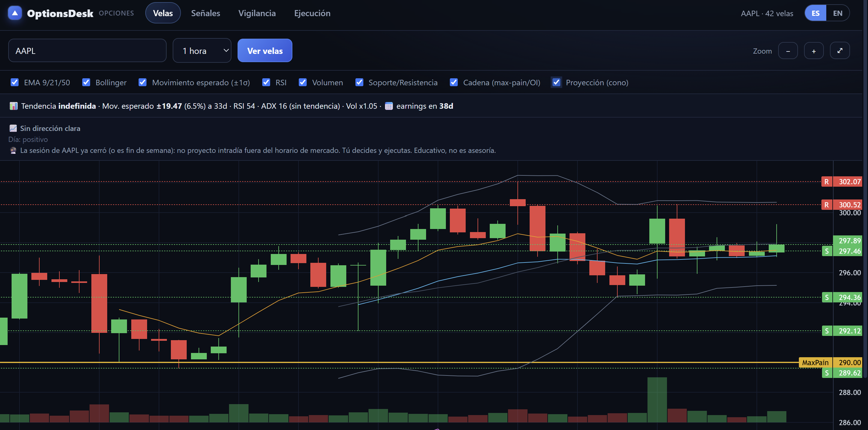This screenshot has width=868, height=430.
Task: Disable Cadena (max-pain/OI) checkbox
Action: tap(454, 83)
